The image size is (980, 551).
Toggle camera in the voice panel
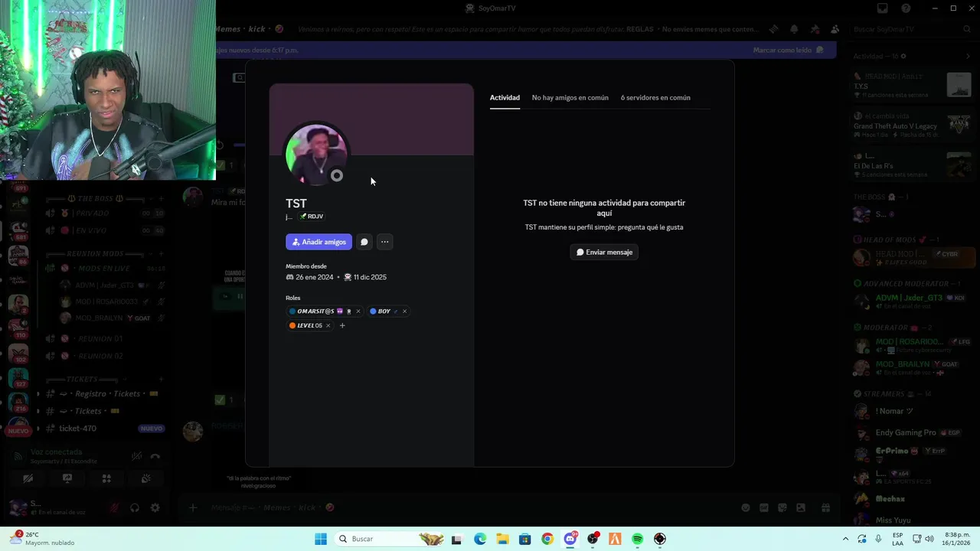point(28,479)
